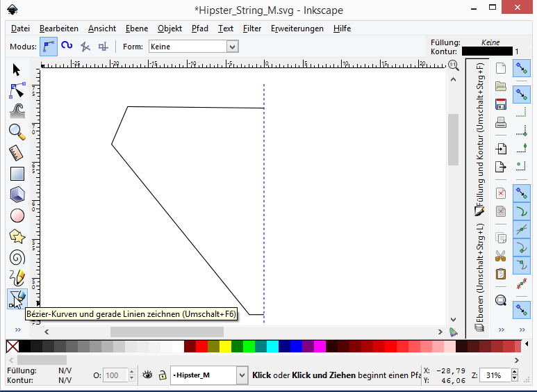Open the Hipster_M layer dropdown

pos(242,375)
